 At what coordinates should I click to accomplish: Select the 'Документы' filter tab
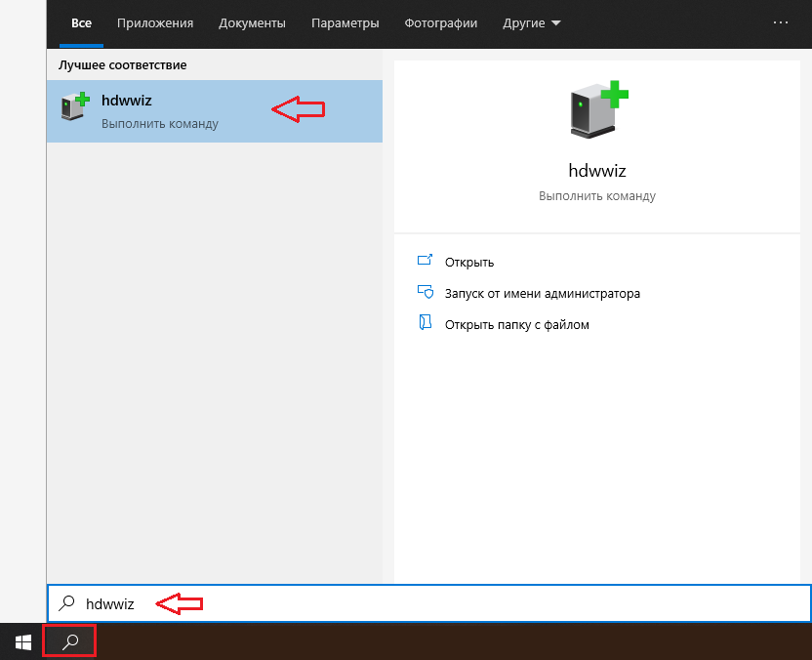(252, 22)
